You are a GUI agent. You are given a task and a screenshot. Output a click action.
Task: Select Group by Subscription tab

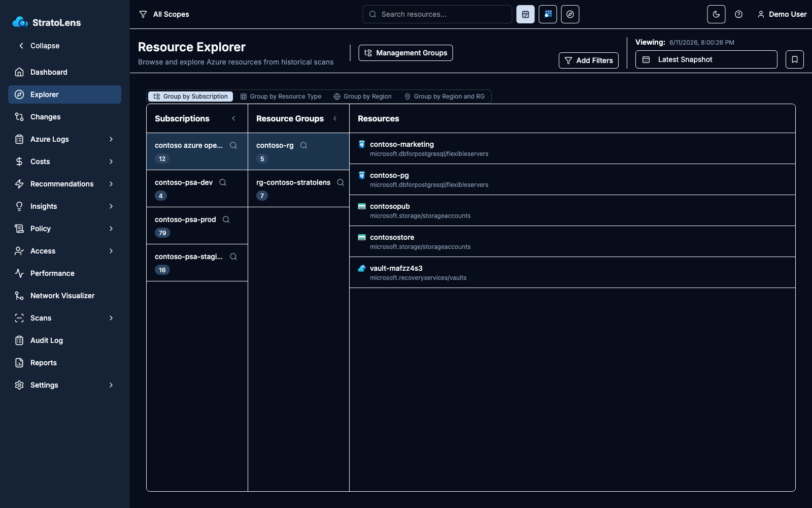190,97
